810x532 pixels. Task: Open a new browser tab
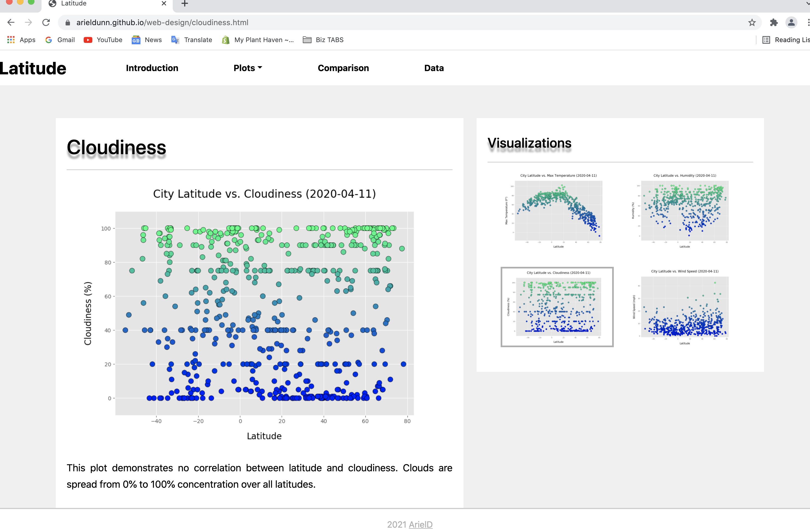point(184,4)
